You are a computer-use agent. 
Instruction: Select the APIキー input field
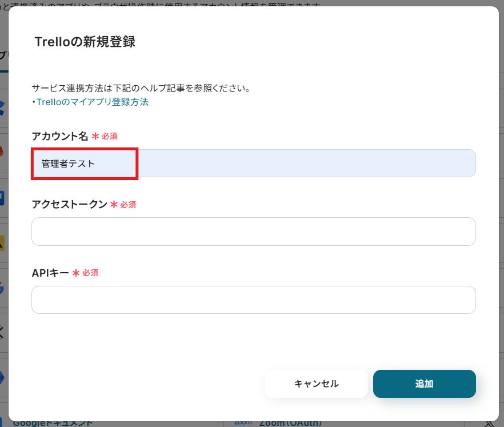[x=254, y=300]
